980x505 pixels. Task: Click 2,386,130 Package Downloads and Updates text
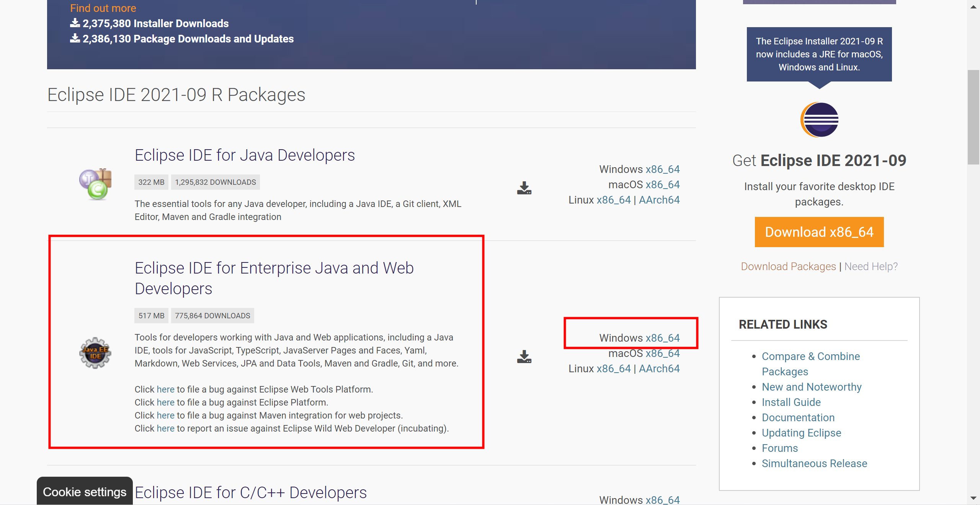tap(188, 39)
